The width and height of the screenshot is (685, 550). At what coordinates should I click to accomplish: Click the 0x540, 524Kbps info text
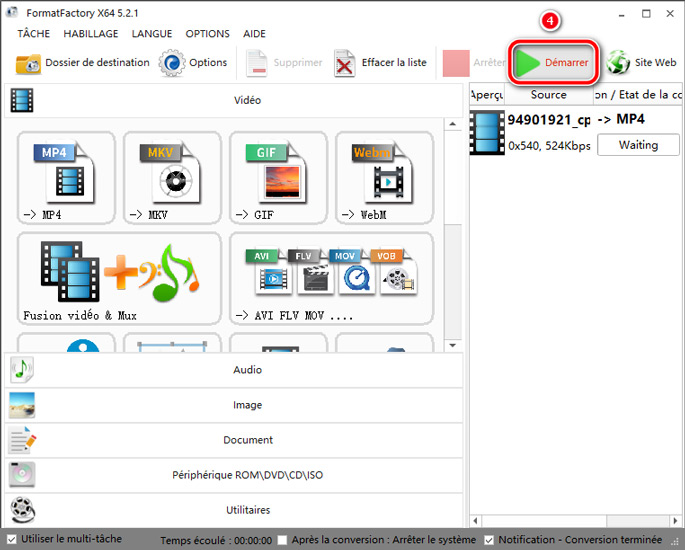coord(549,145)
